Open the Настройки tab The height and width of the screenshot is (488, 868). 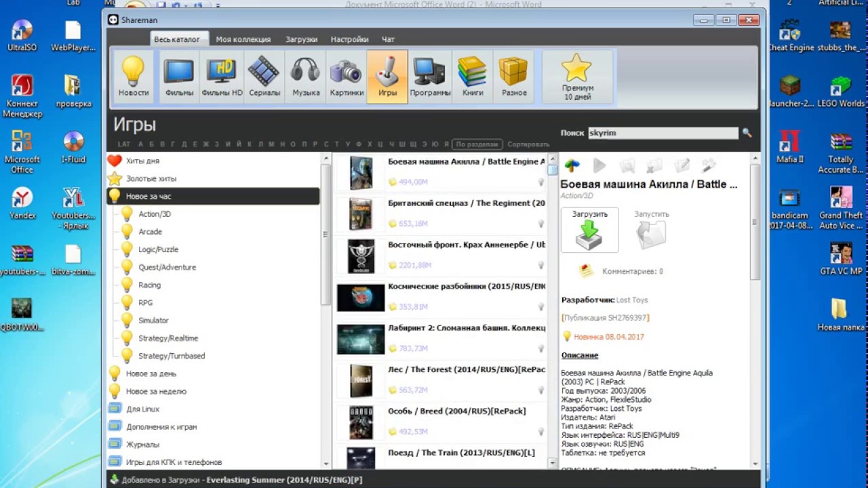pyautogui.click(x=349, y=39)
